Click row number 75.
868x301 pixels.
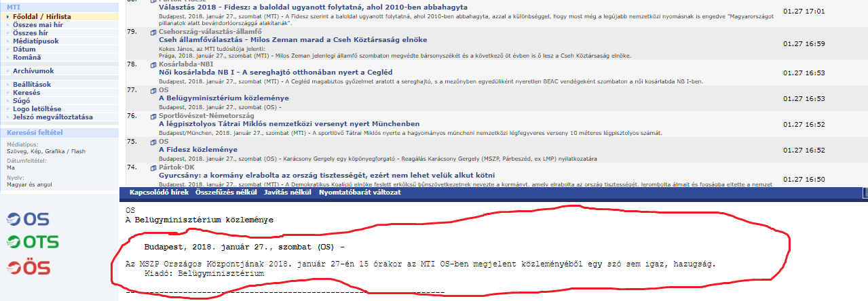132,142
